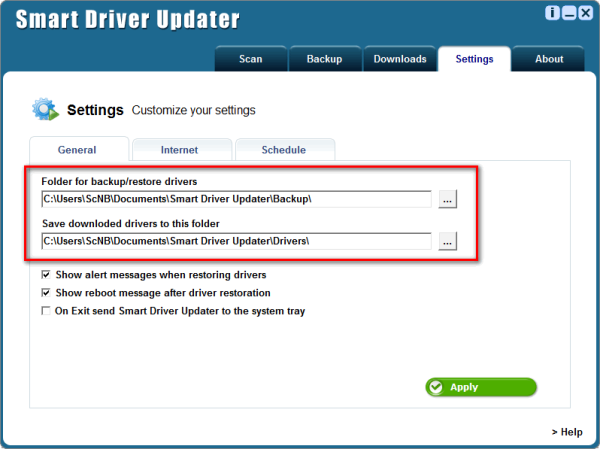Click the green Apply button

[481, 387]
